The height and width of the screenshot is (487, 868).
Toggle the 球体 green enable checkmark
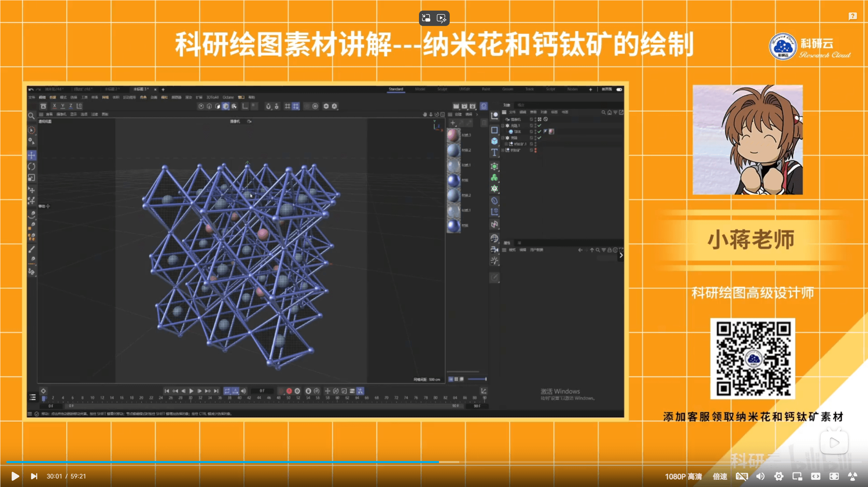(540, 131)
